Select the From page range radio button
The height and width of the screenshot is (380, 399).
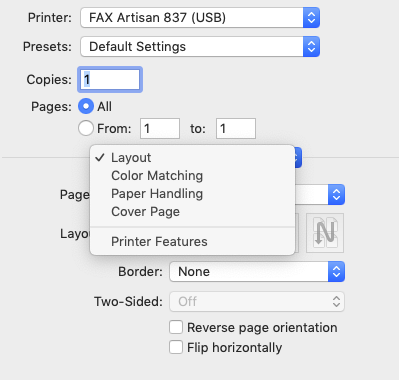pyautogui.click(x=86, y=128)
